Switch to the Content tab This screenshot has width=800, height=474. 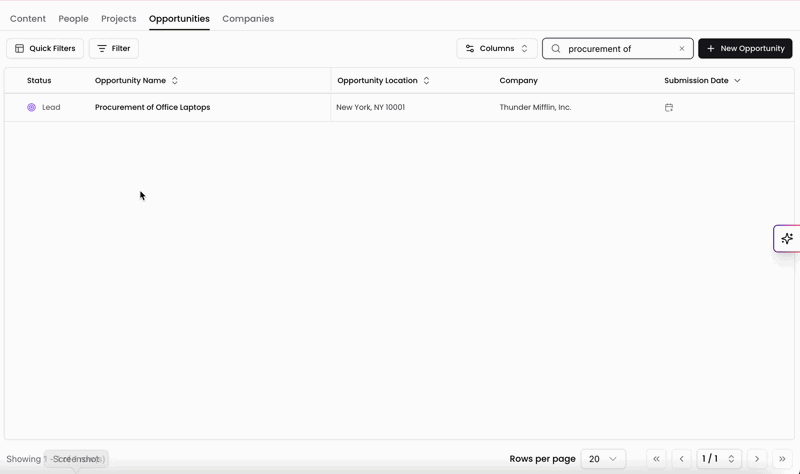[28, 18]
